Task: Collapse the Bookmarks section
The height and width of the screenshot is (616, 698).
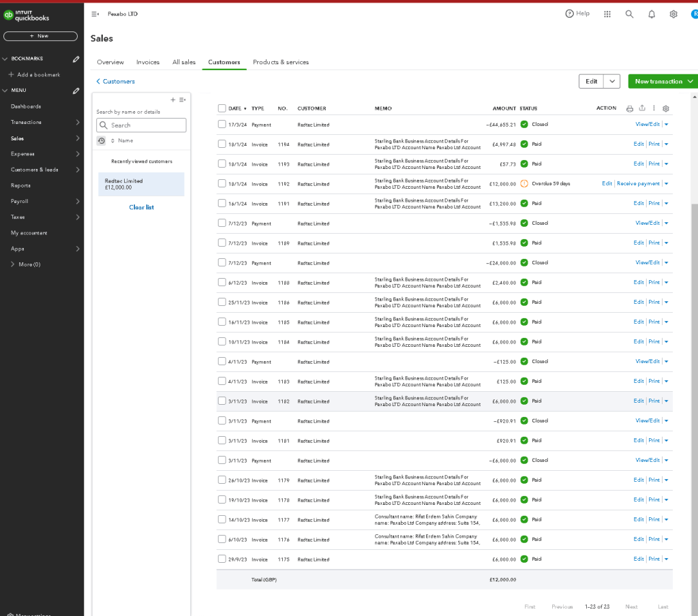Action: click(5, 59)
